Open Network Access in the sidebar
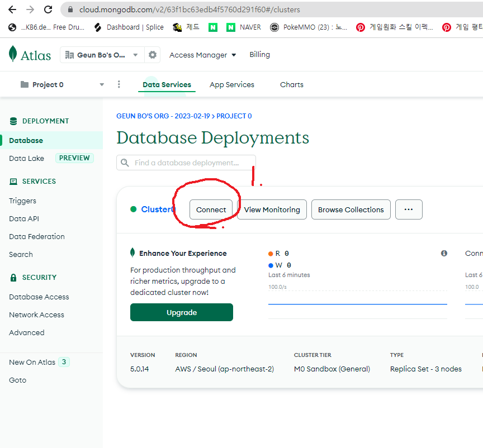The width and height of the screenshot is (483, 448). click(x=36, y=314)
